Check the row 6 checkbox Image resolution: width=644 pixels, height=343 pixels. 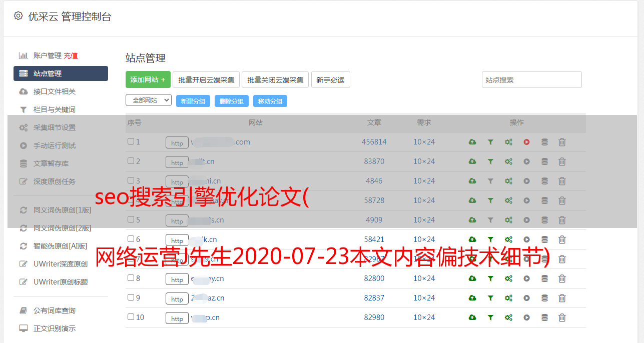tap(131, 239)
